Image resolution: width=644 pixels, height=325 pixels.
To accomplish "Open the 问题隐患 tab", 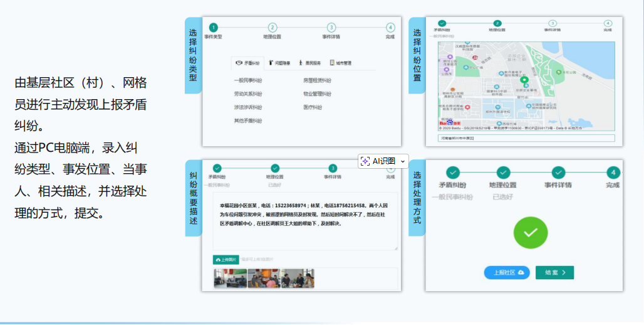I will click(279, 63).
